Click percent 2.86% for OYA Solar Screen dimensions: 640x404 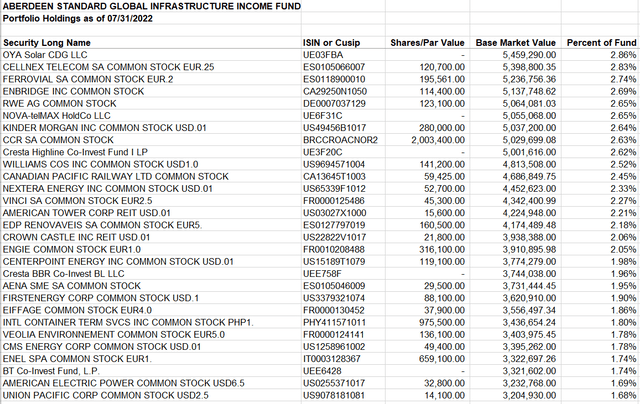point(624,55)
